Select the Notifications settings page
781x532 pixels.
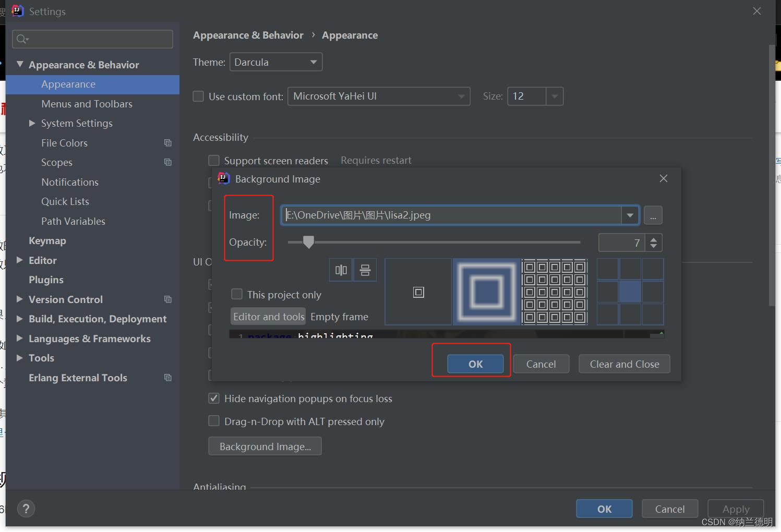click(x=69, y=182)
